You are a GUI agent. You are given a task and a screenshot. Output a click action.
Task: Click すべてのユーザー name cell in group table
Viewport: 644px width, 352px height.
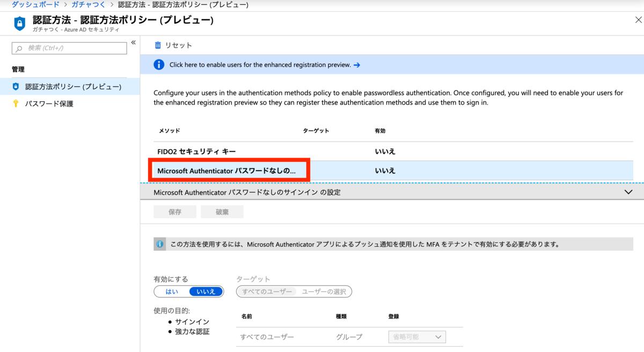[267, 337]
